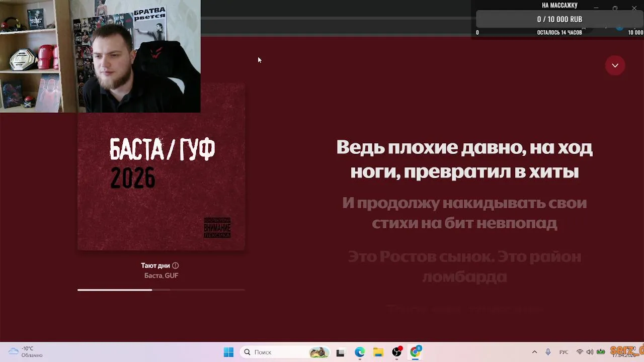Viewport: 644px width, 362px height.
Task: Click the microphone tray icon
Action: pyautogui.click(x=548, y=352)
